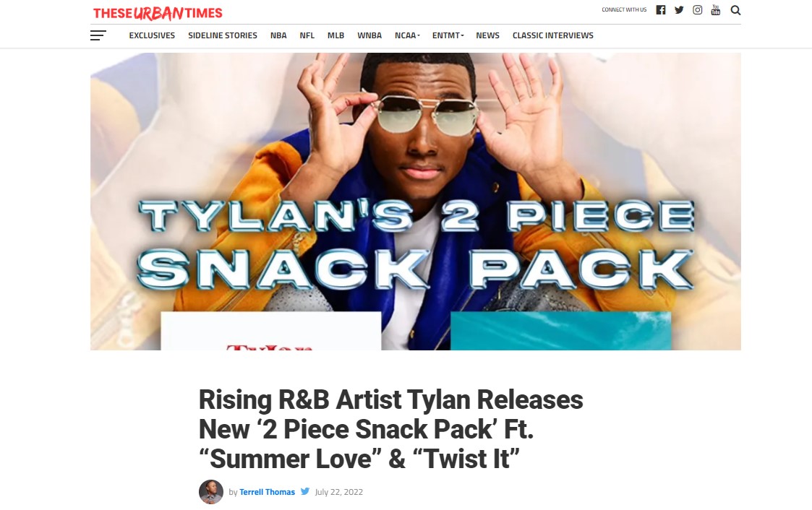Viewport: 812px width, 510px height.
Task: Click Terrell Thomas's avatar photo
Action: tap(210, 491)
